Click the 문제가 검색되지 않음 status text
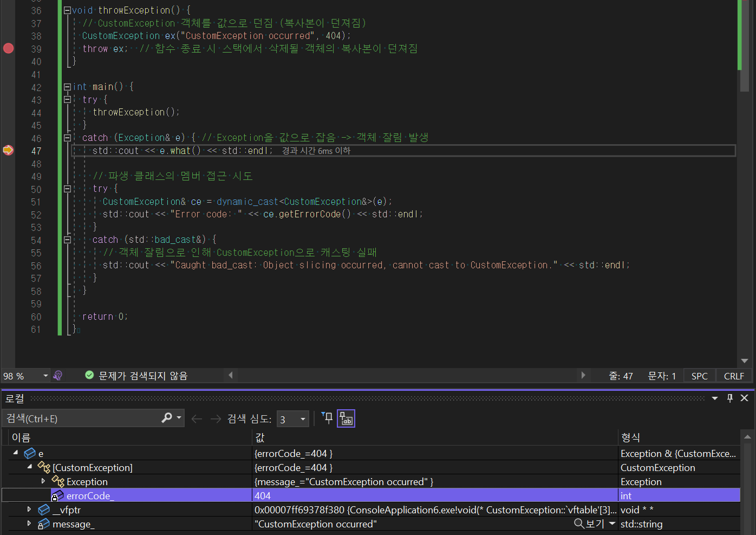The height and width of the screenshot is (535, 756). (143, 376)
